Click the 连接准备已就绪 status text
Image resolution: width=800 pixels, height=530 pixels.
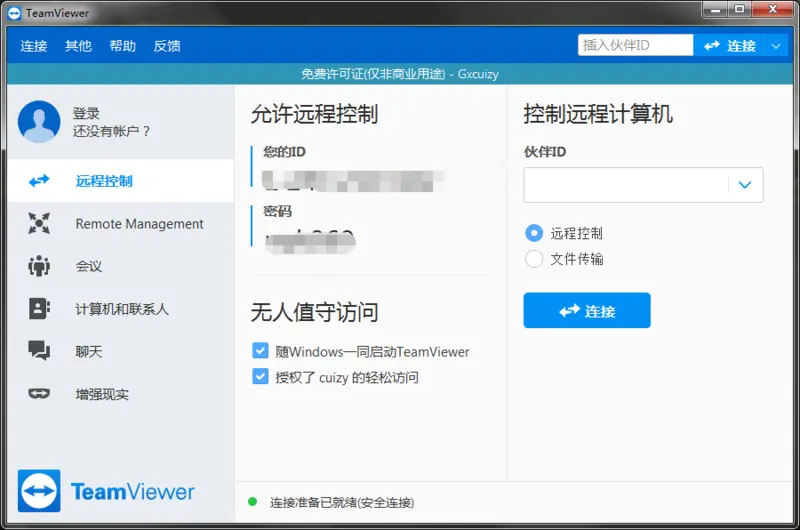point(342,502)
